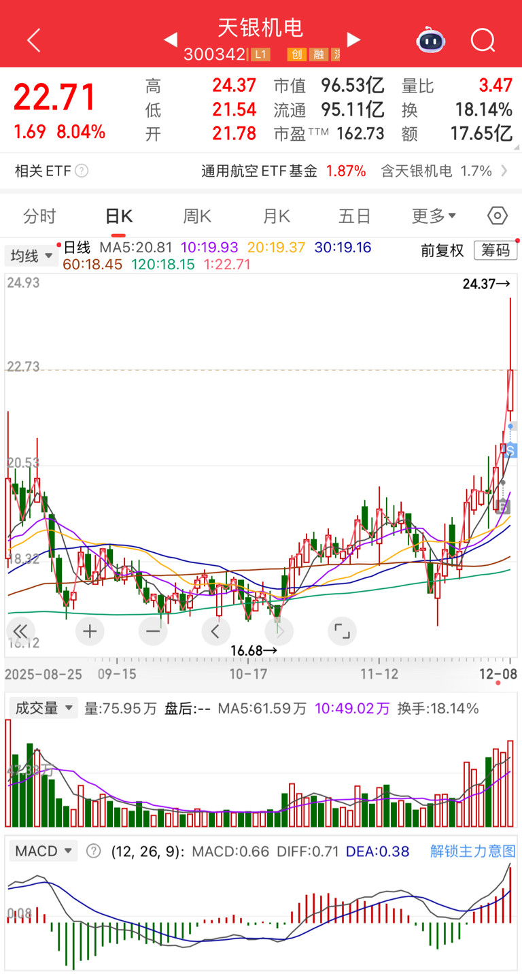Tap the 量:75.95万 volume value
The image size is (522, 980).
[x=121, y=708]
